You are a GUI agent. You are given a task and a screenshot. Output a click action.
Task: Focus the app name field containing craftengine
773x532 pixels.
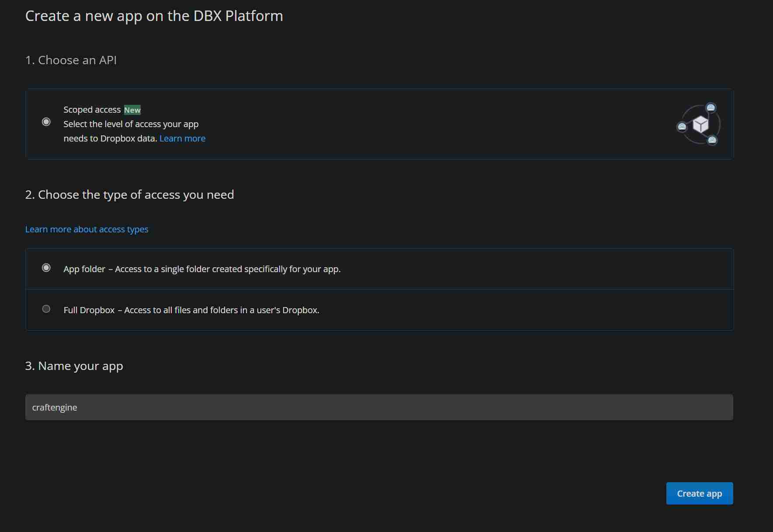[379, 408]
